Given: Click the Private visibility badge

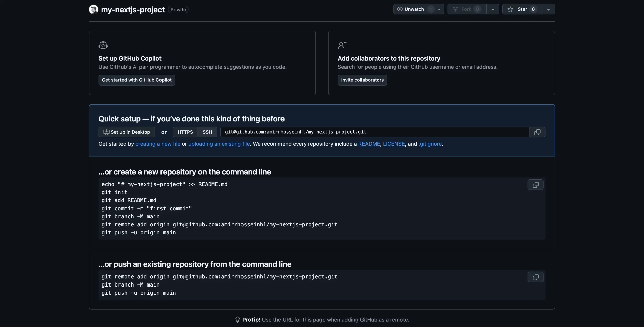Looking at the screenshot, I should (x=178, y=9).
